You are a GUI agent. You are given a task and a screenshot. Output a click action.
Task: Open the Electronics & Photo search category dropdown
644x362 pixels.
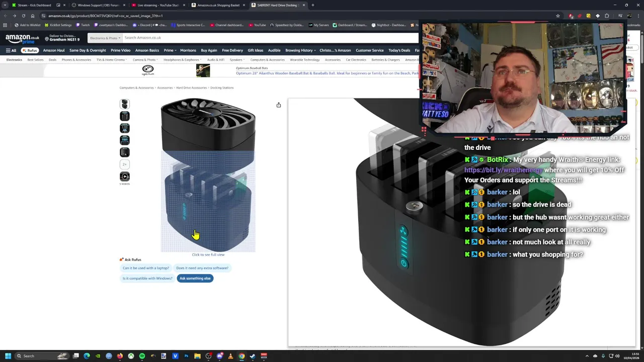coord(104,38)
